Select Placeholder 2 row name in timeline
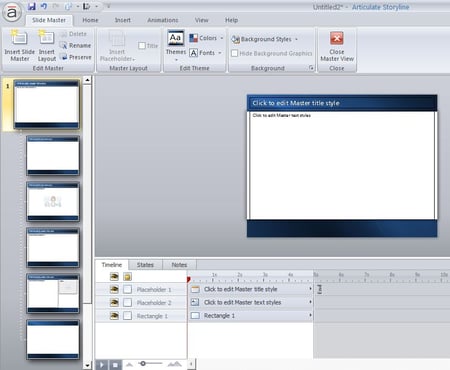 click(x=154, y=303)
